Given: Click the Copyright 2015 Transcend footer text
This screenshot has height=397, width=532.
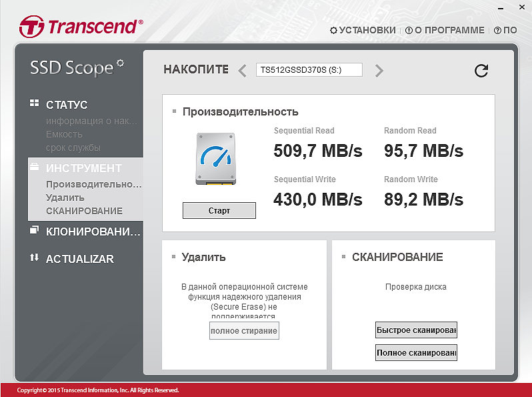Looking at the screenshot, I should (x=98, y=390).
